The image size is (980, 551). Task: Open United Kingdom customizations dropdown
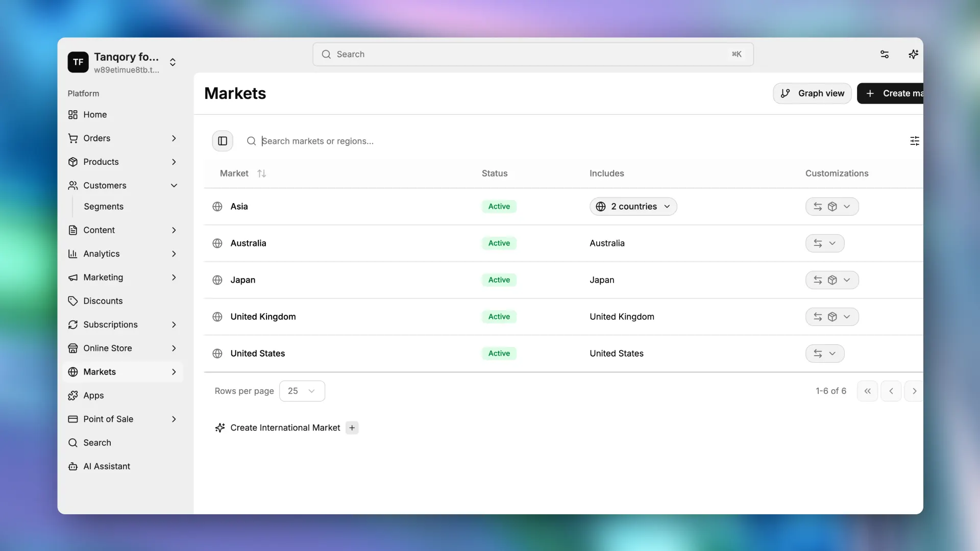832,317
